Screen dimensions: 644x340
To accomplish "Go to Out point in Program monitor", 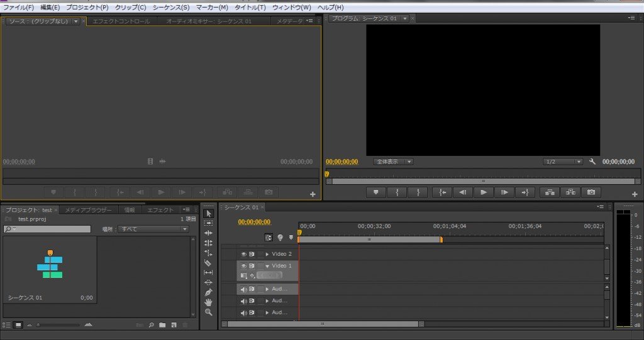I will pos(525,192).
